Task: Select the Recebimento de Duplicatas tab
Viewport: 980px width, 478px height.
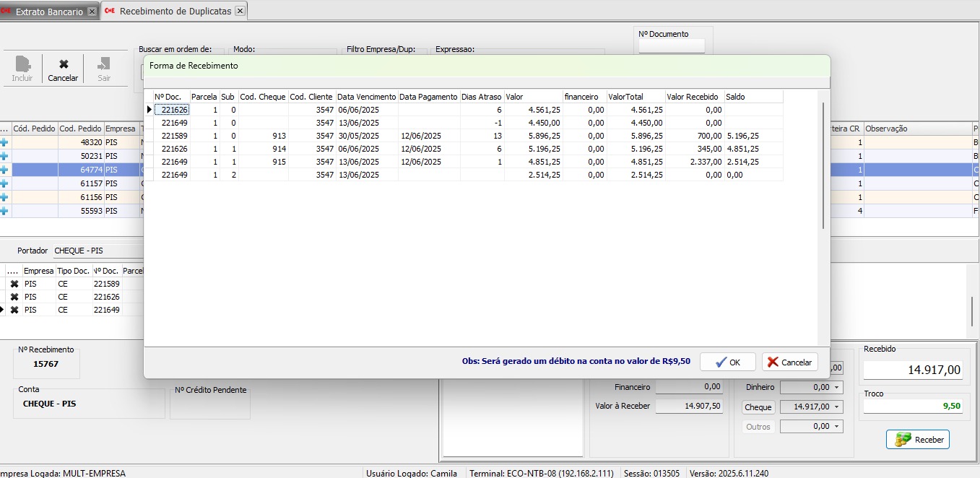Action: pyautogui.click(x=175, y=12)
